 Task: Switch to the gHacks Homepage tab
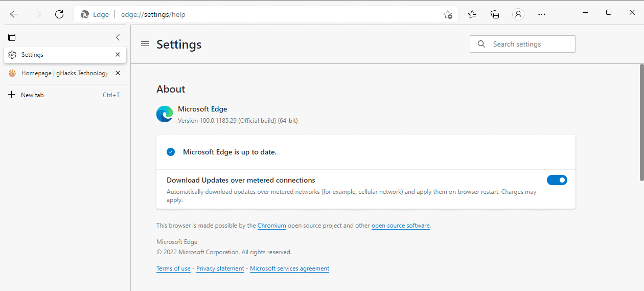[64, 73]
